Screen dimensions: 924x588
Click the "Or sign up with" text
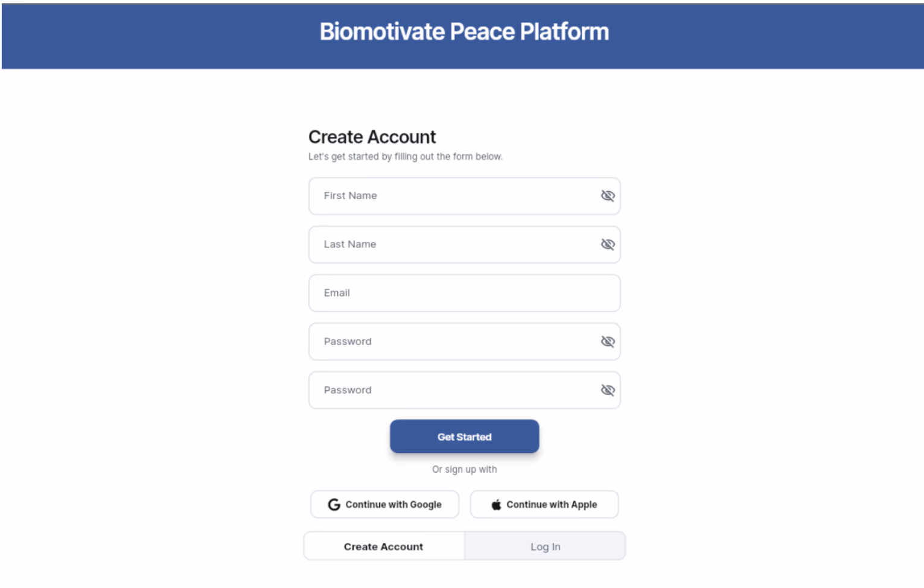tap(464, 469)
